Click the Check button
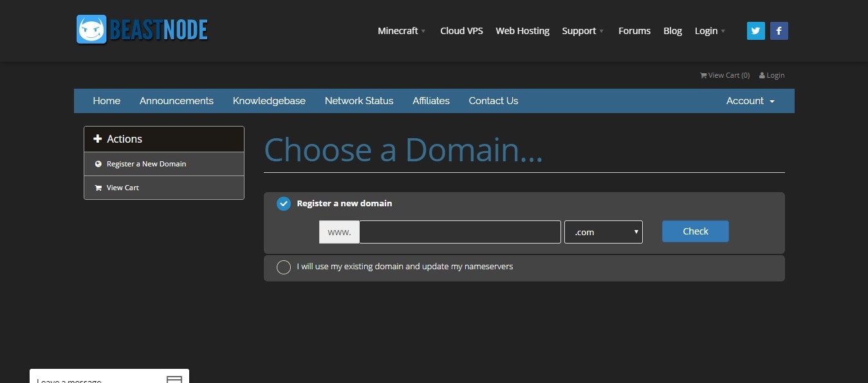 point(696,231)
